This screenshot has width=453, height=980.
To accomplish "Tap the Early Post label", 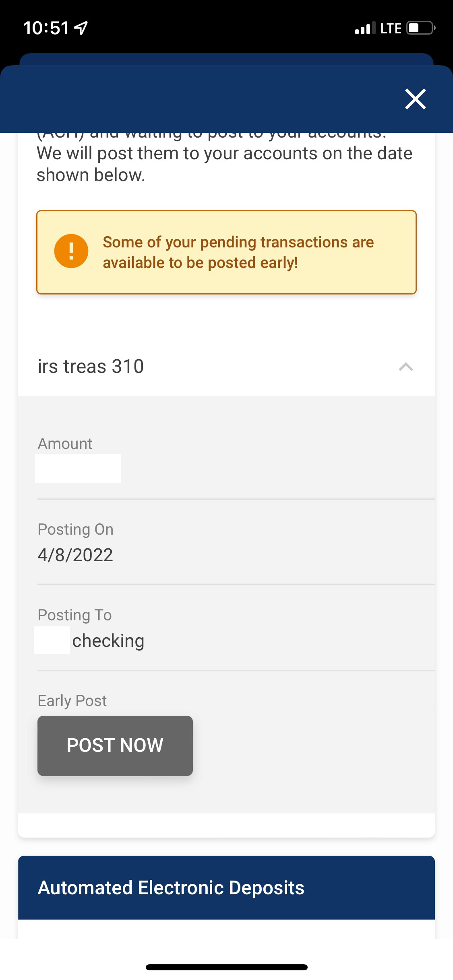I will (x=72, y=701).
